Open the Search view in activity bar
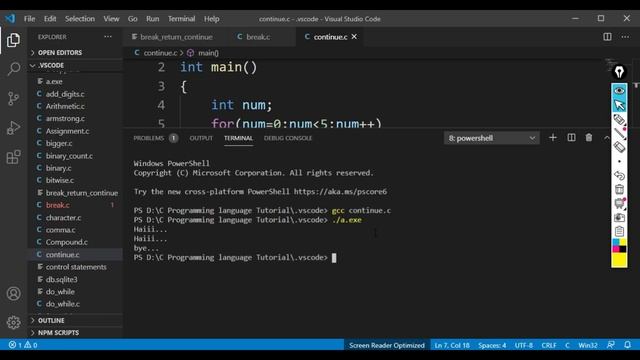The width and height of the screenshot is (640, 360). pyautogui.click(x=13, y=69)
